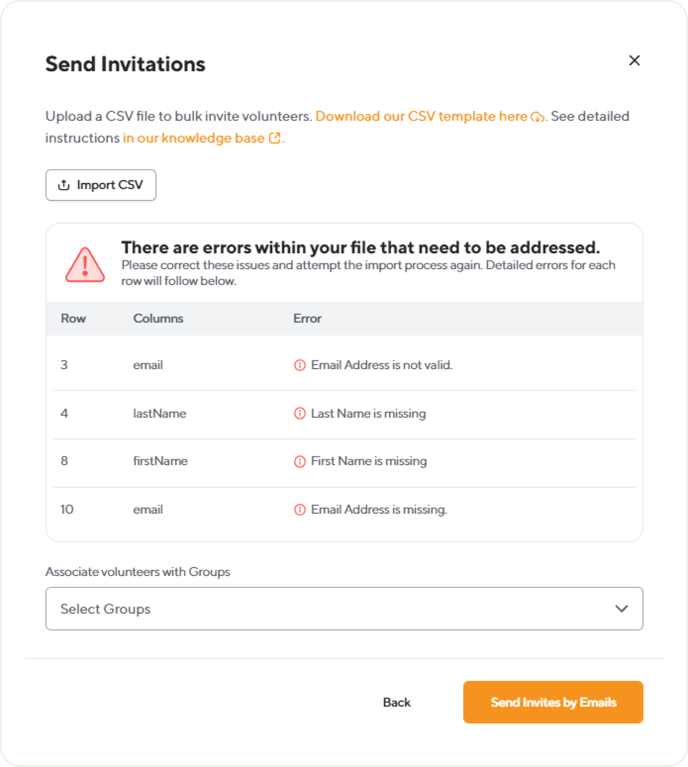Open the Select Groups dropdown
The height and width of the screenshot is (767, 688).
click(344, 609)
